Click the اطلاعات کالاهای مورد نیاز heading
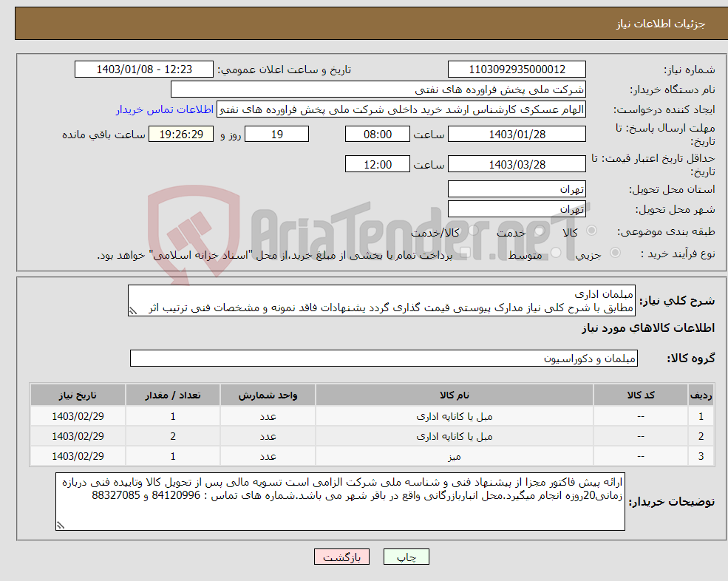 [x=648, y=328]
